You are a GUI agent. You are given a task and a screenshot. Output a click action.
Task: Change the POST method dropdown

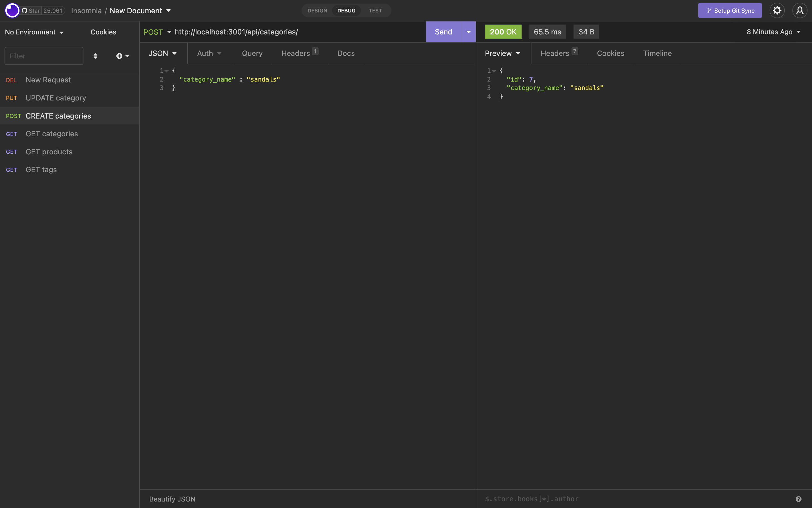(157, 32)
